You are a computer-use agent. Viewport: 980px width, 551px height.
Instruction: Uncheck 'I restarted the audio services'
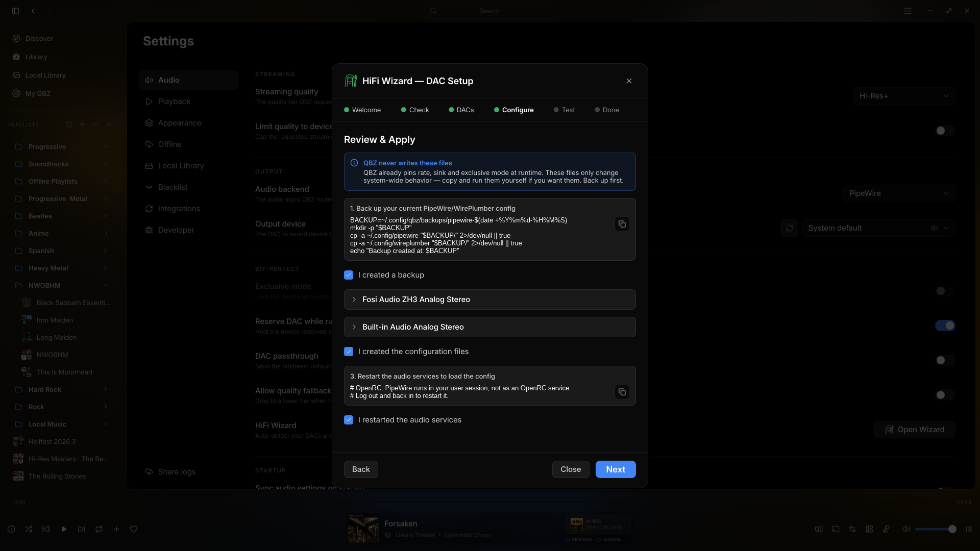point(349,420)
